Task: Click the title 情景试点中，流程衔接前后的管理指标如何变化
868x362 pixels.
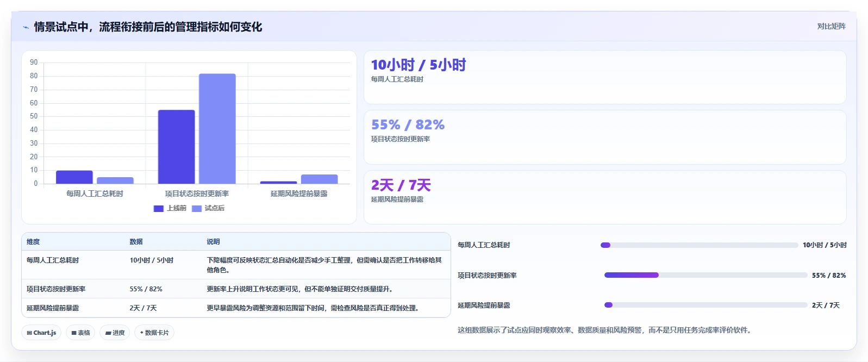Action: [x=148, y=27]
